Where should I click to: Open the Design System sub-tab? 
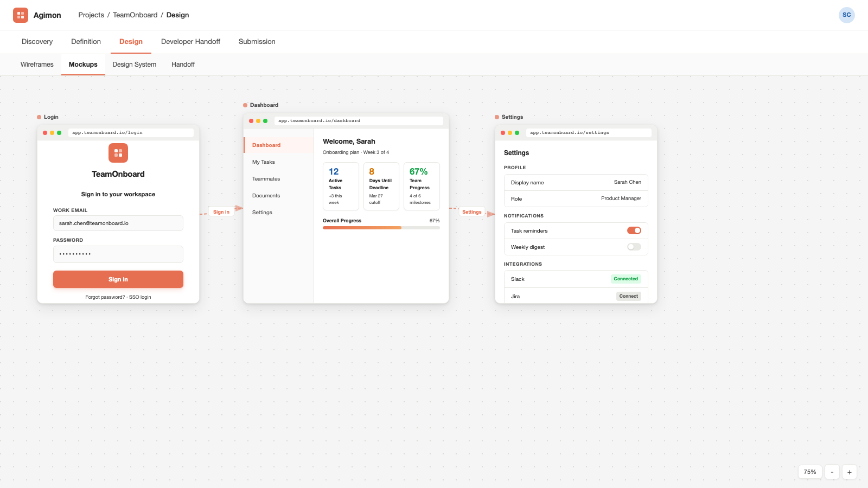[x=135, y=65]
